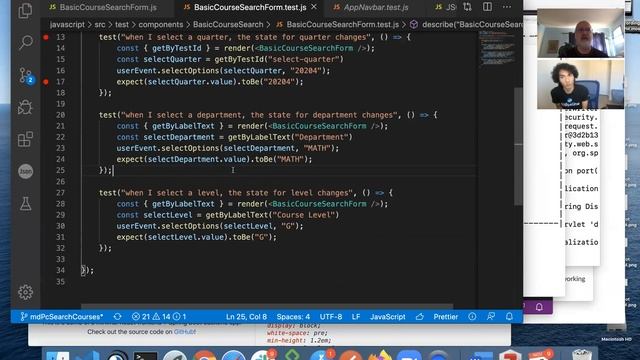Open the Explorer view in the activity bar
The width and height of the screenshot is (640, 360).
tap(25, 10)
